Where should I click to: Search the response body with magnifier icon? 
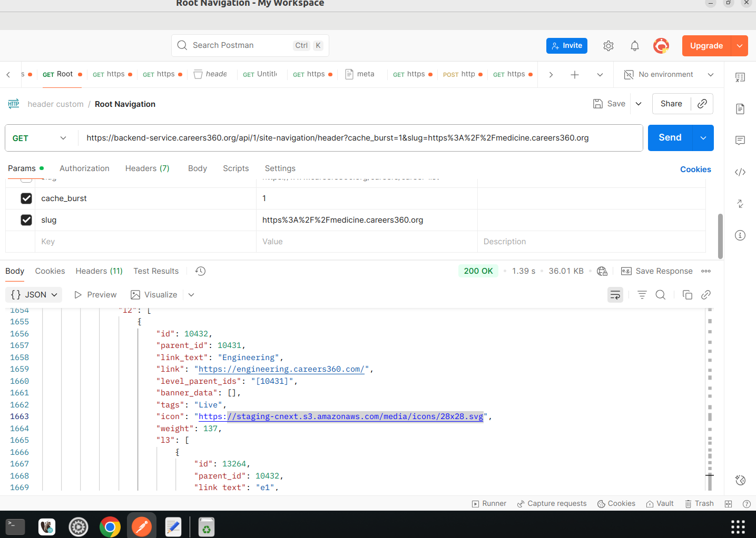tap(660, 295)
